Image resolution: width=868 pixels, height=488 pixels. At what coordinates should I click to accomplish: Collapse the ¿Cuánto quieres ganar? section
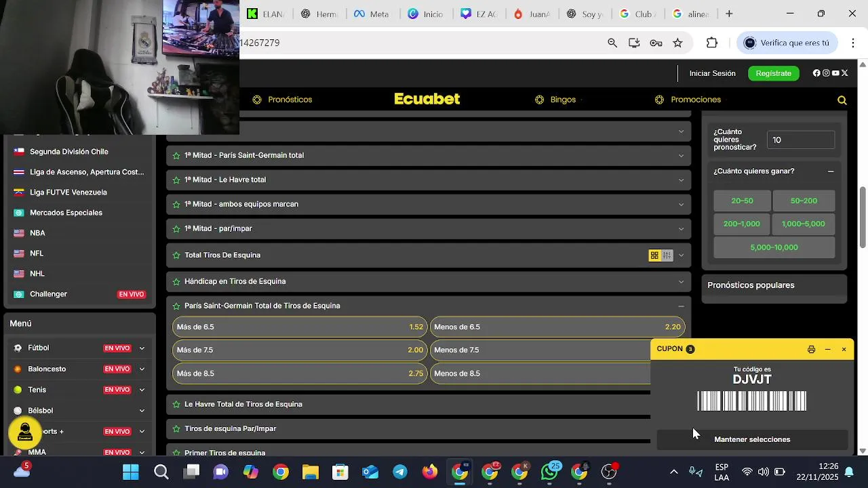point(831,171)
